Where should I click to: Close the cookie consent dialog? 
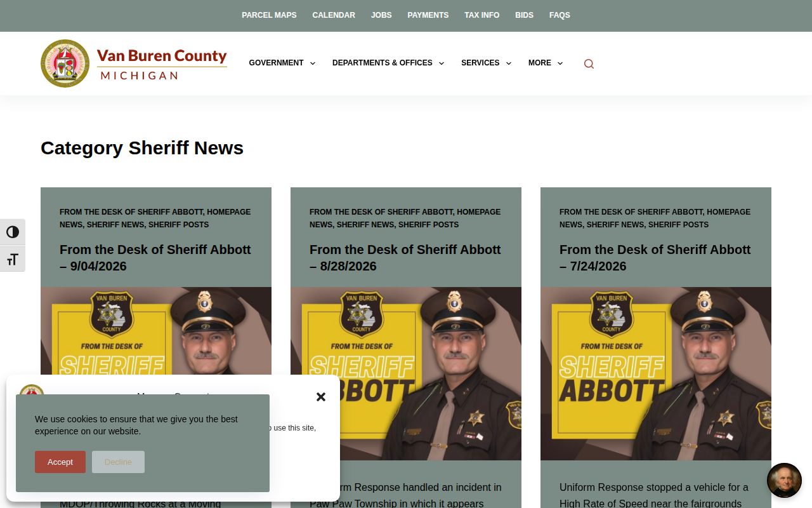(321, 397)
